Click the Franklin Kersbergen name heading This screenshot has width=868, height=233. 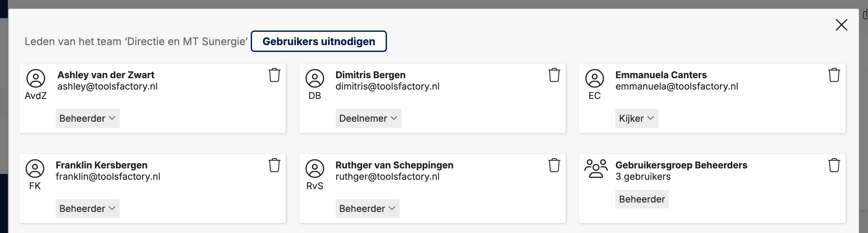click(102, 165)
